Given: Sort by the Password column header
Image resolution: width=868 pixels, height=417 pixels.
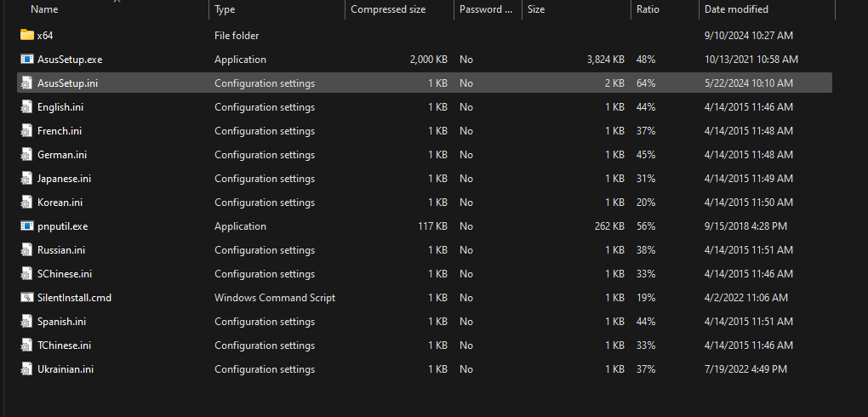Looking at the screenshot, I should (x=485, y=9).
